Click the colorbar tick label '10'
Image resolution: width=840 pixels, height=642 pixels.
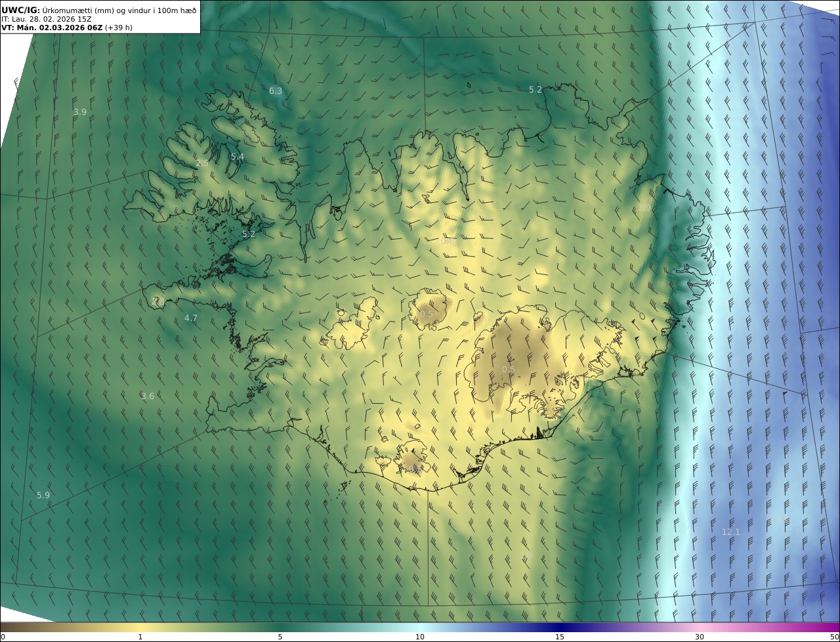point(420,637)
